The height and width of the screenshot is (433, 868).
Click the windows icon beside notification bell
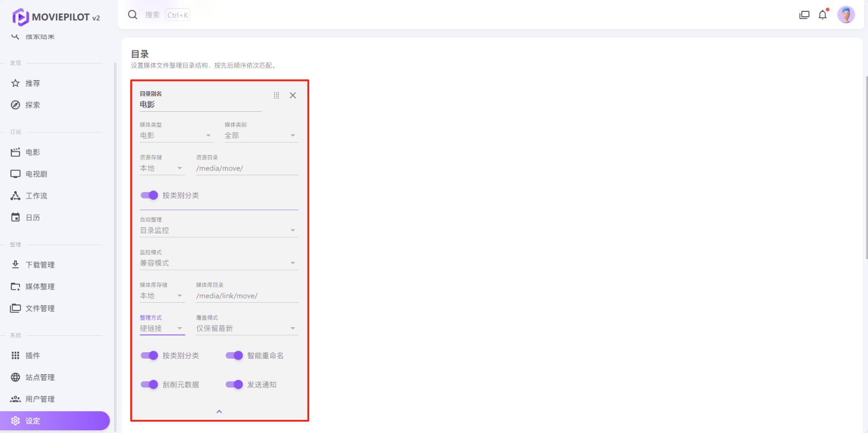coord(804,15)
